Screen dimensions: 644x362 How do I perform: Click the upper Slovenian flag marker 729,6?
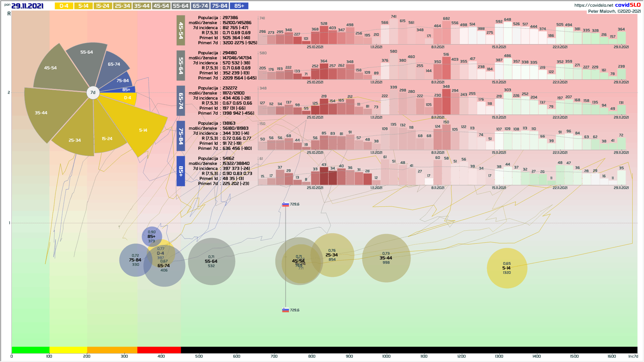285,204
